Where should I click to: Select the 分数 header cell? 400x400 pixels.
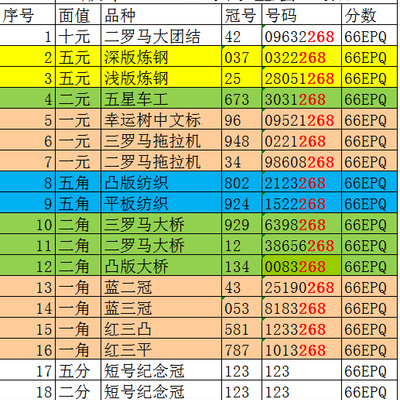[x=371, y=15]
